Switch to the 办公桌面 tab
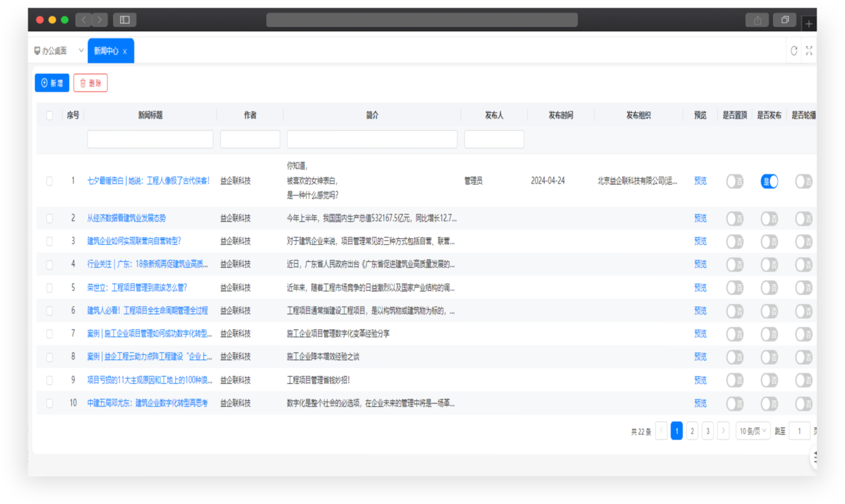 50,51
